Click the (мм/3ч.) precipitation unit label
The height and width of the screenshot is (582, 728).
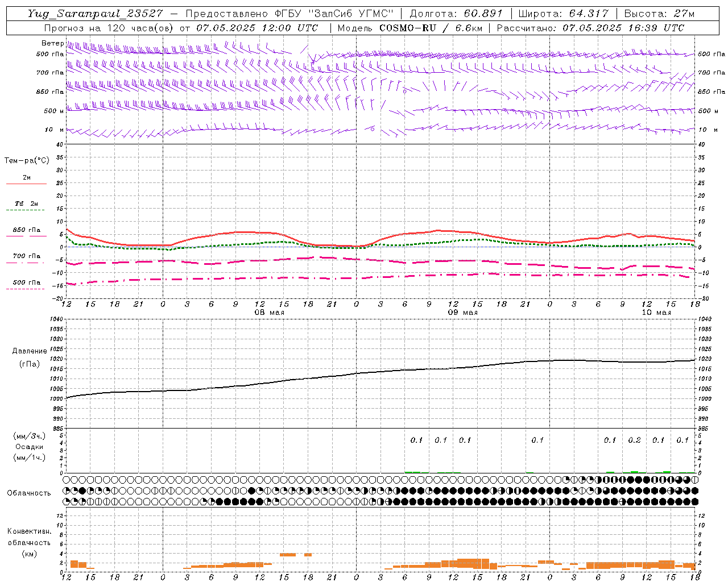[x=30, y=436]
